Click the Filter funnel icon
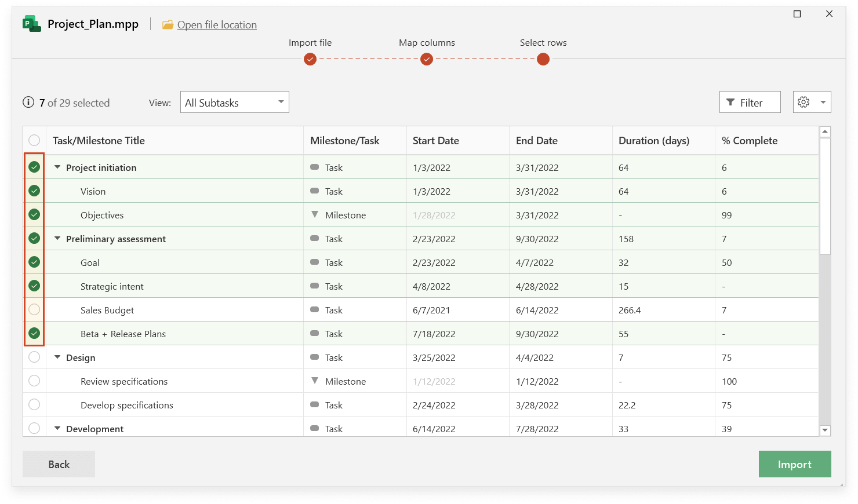858x504 pixels. pos(730,102)
